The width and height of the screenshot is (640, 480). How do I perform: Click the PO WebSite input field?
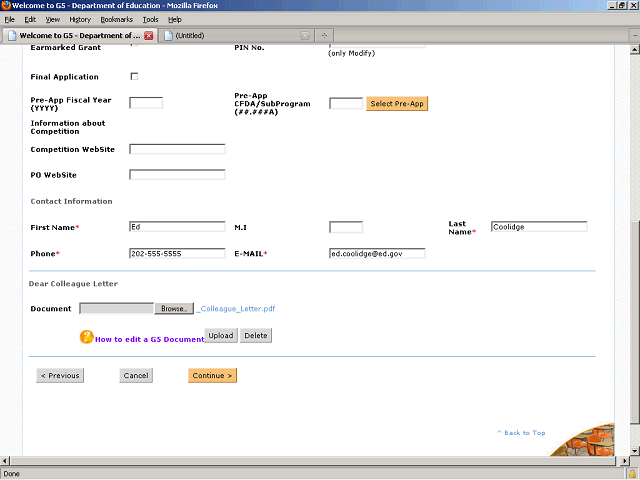click(x=177, y=175)
